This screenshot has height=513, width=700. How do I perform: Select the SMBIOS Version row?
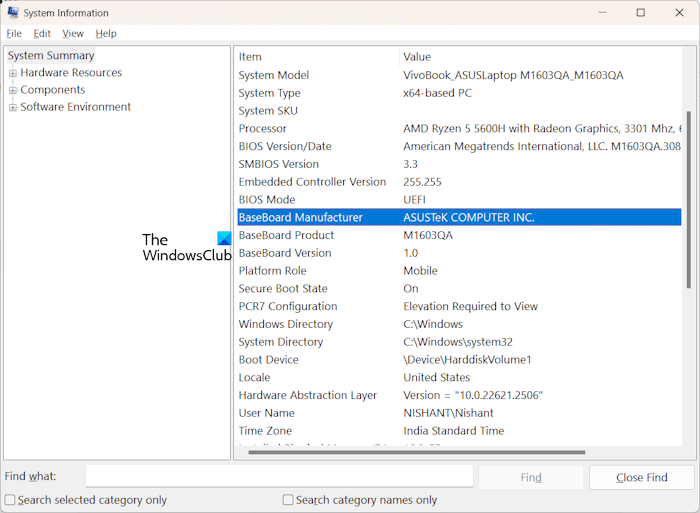point(459,164)
